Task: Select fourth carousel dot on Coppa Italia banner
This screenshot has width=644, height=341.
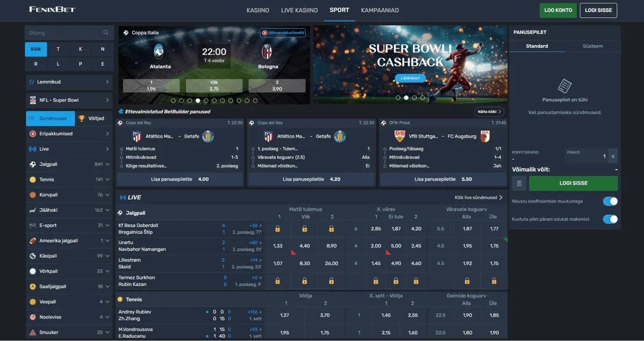Action: [198, 100]
